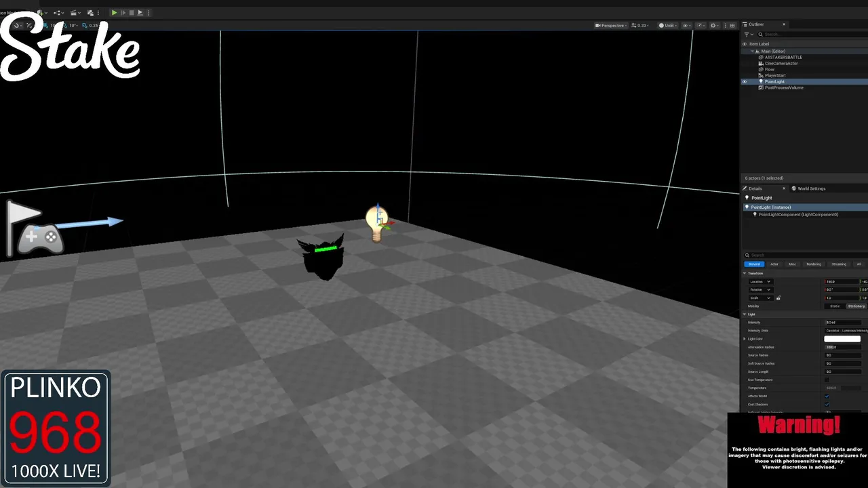Image resolution: width=868 pixels, height=488 pixels.
Task: Click the Rotation X value field
Action: [x=842, y=289]
